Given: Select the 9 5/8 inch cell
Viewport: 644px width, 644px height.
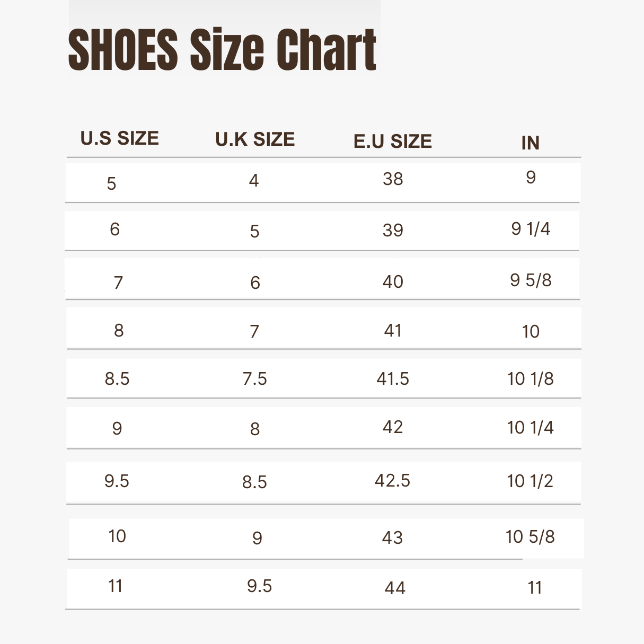Looking at the screenshot, I should click(531, 280).
